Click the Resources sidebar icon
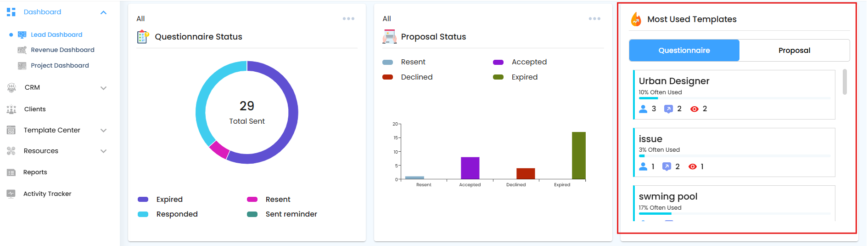This screenshot has width=868, height=246. [x=11, y=151]
